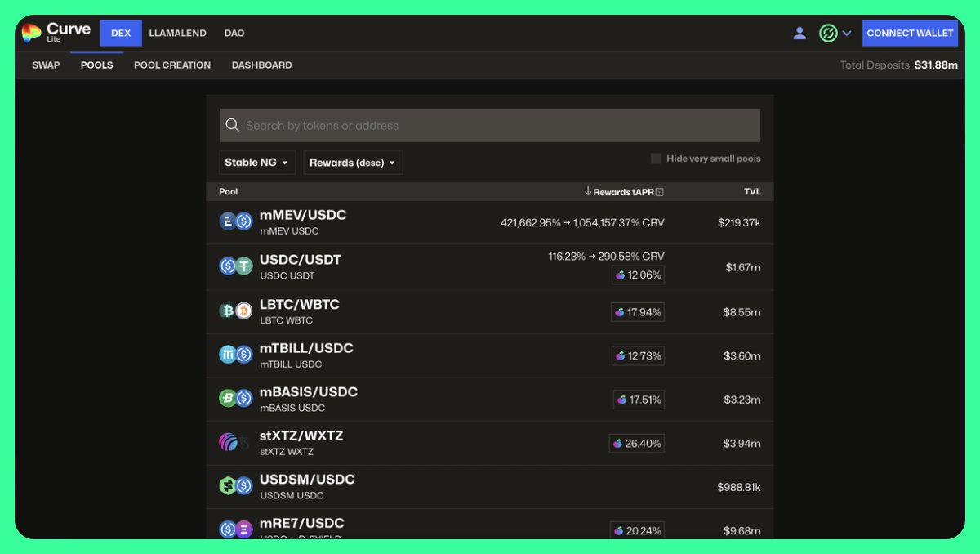Click the $3.94m TVL value
This screenshot has height=554, width=980.
[x=742, y=444]
